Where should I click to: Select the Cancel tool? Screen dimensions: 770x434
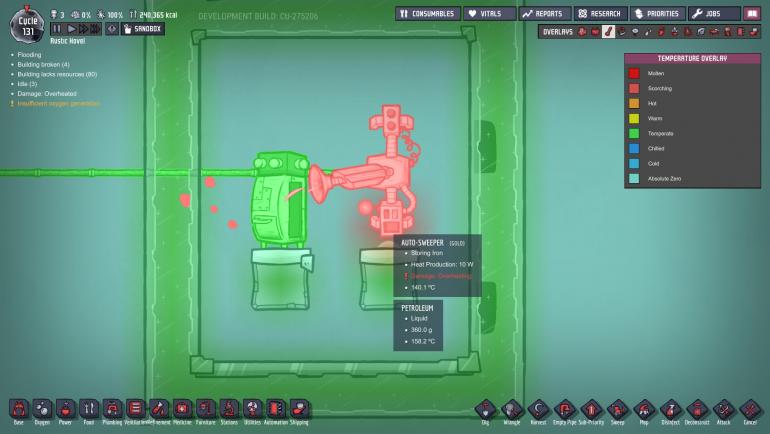coord(750,409)
